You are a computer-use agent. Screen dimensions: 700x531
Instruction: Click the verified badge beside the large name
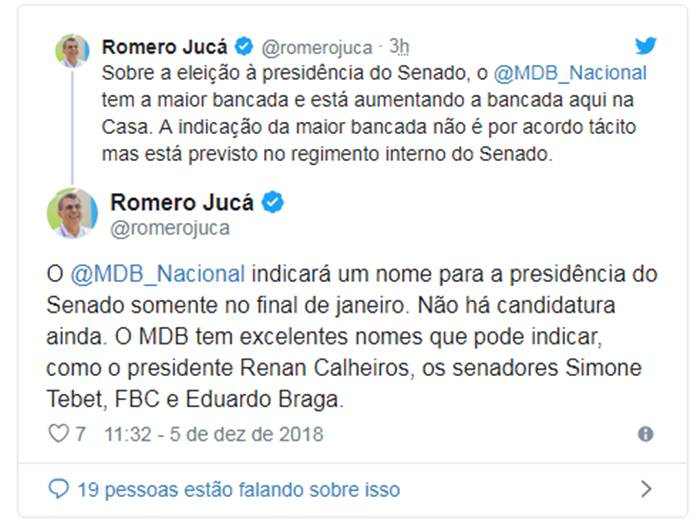(273, 202)
